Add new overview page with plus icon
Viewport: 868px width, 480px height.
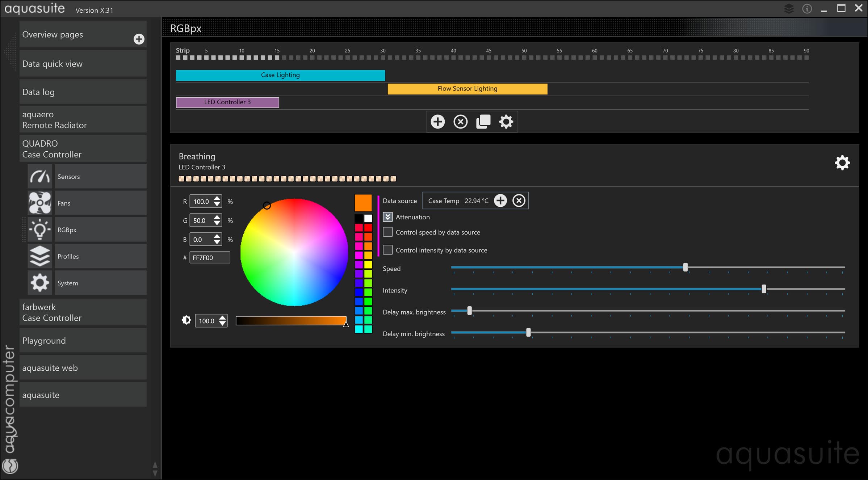pos(139,39)
